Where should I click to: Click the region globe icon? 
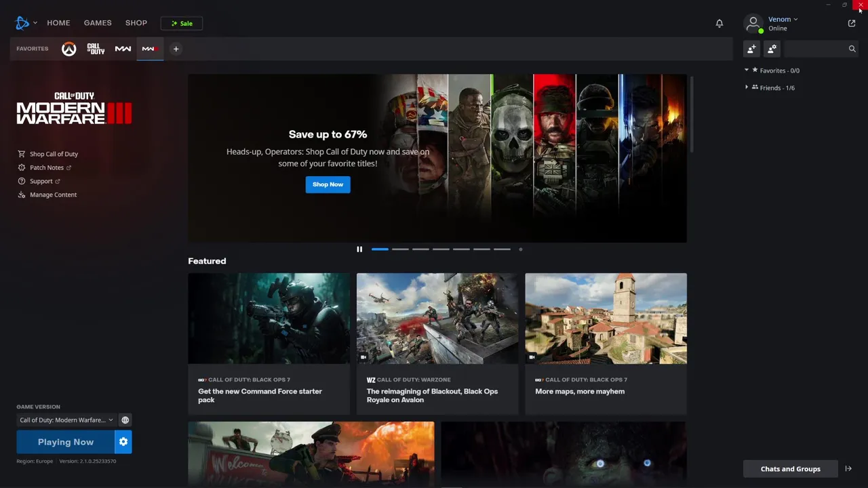125,420
